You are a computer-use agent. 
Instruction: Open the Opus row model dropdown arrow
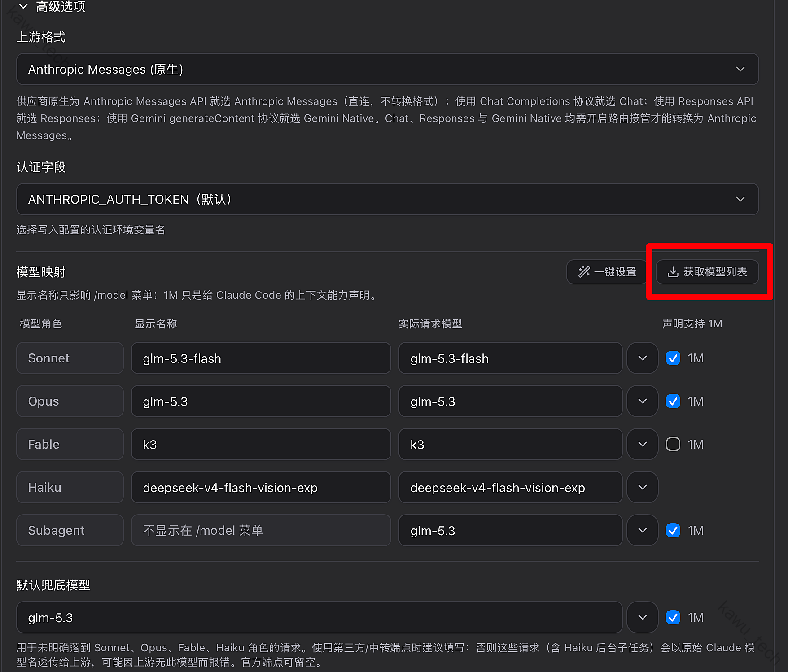click(x=643, y=401)
